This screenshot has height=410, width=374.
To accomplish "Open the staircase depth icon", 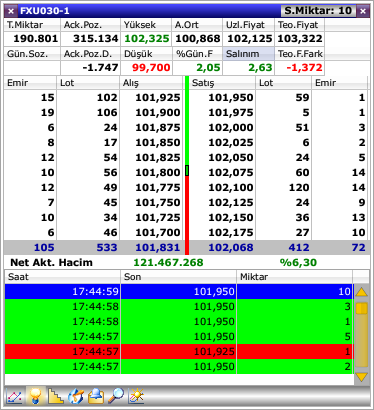I will (55, 396).
